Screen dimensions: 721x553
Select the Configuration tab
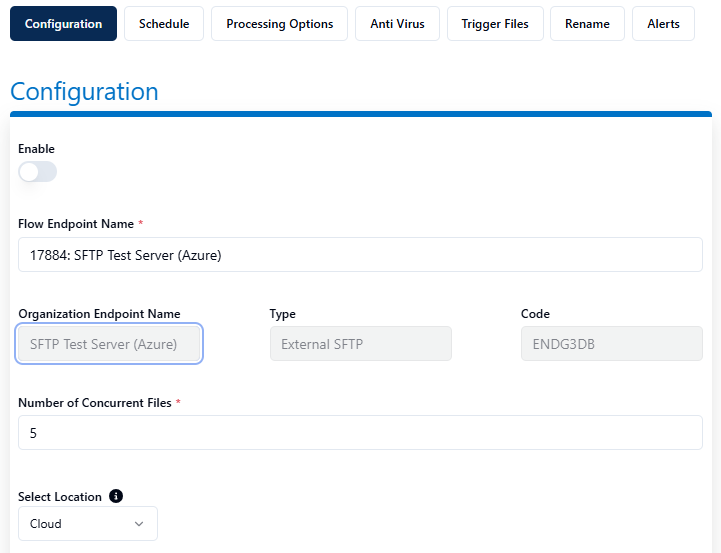(63, 24)
